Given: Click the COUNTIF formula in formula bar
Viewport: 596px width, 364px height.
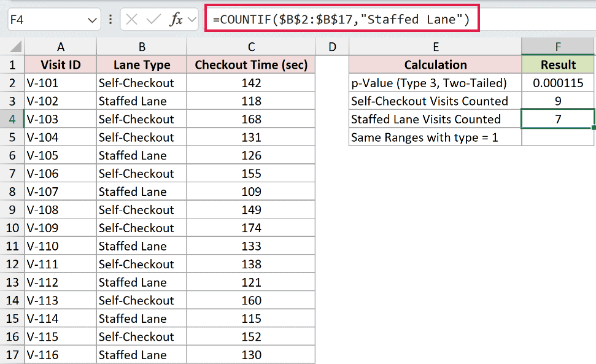Looking at the screenshot, I should (x=341, y=19).
